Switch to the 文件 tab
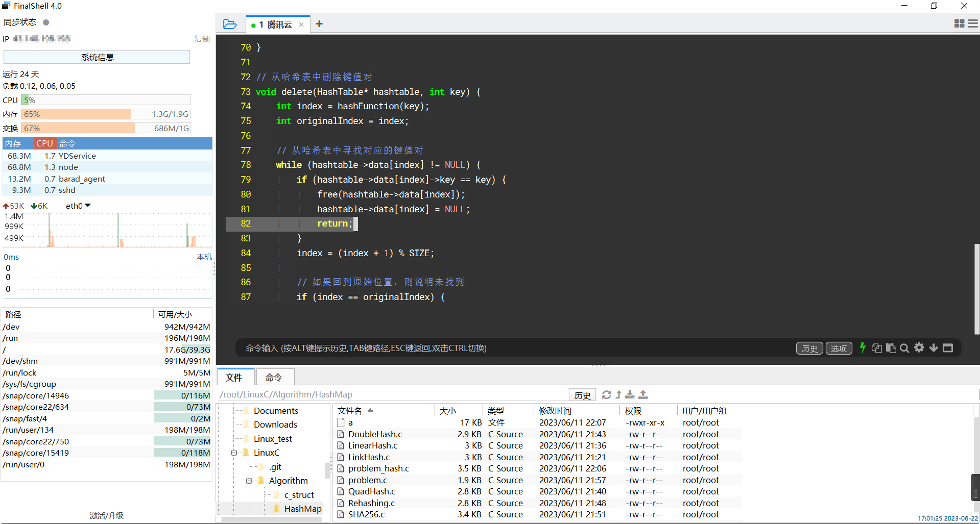Screen dimensions: 980x524 click(x=234, y=378)
